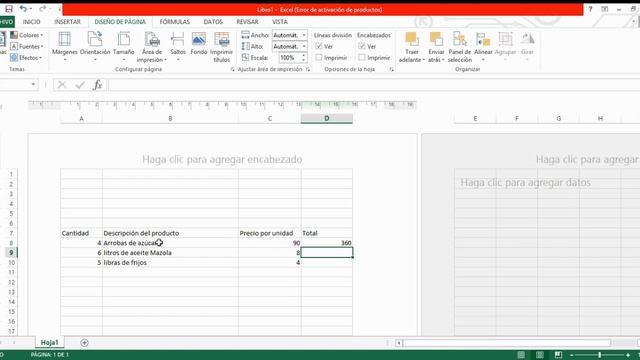
Task: Undo the last action
Action: tap(23, 9)
